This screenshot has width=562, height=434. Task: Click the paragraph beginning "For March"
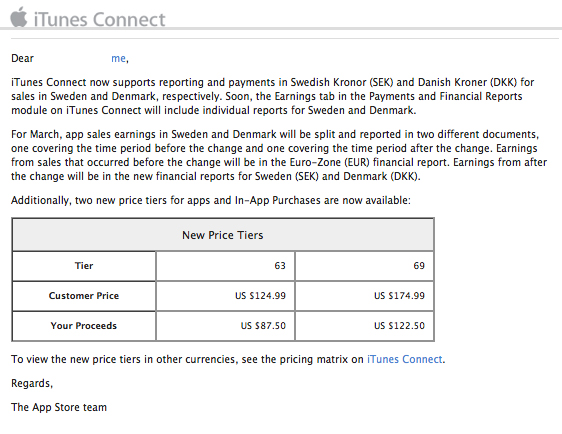[279, 155]
